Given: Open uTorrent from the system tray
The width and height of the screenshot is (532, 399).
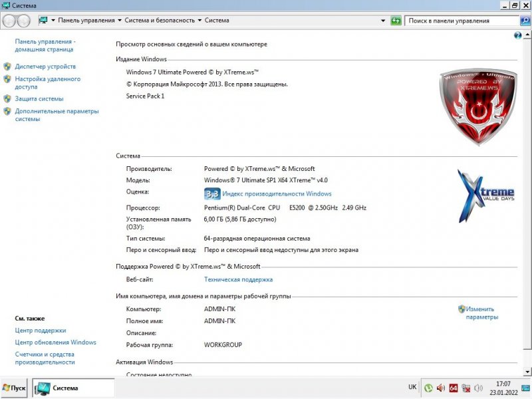Looking at the screenshot, I should 429,388.
